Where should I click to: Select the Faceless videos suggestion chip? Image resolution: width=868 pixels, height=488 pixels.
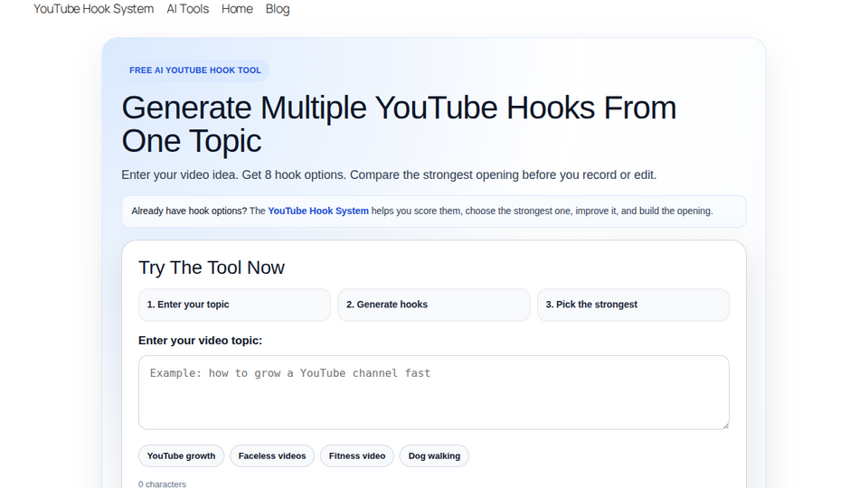(272, 455)
